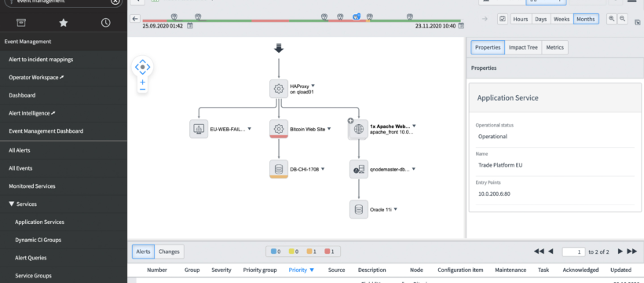The width and height of the screenshot is (644, 283).
Task: Select the Oracle 11i database node icon
Action: (359, 209)
